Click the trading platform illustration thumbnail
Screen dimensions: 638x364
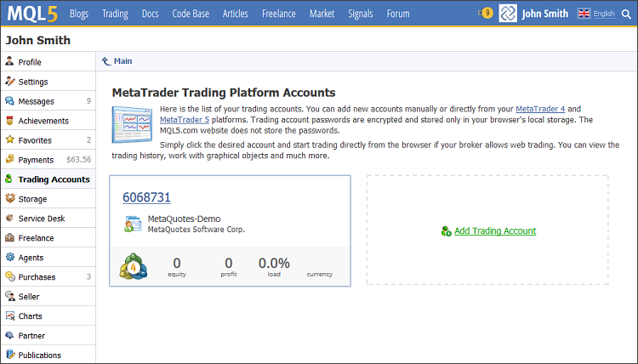pyautogui.click(x=132, y=124)
